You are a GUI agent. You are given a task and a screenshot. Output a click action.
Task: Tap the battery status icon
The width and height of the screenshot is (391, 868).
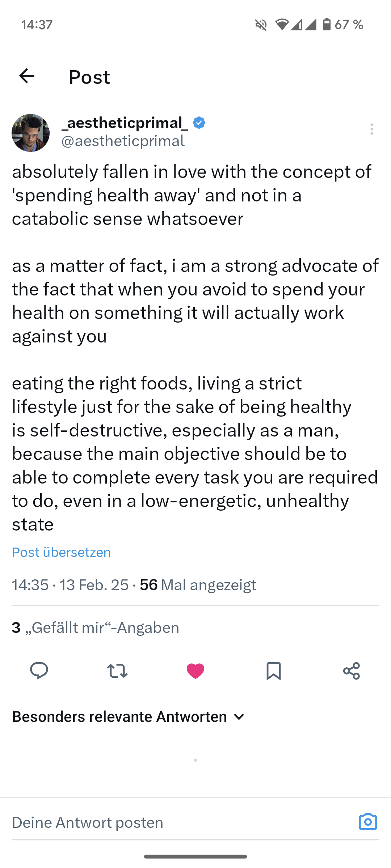pyautogui.click(x=327, y=24)
